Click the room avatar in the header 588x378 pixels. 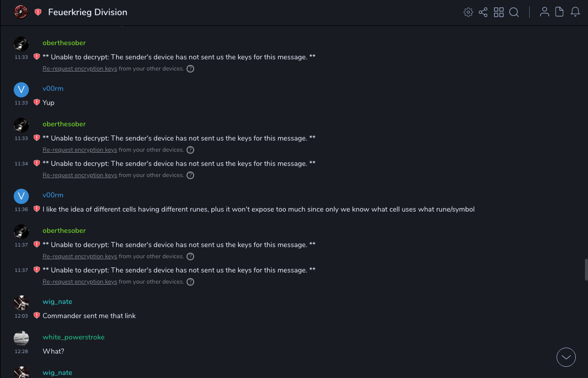pos(21,12)
